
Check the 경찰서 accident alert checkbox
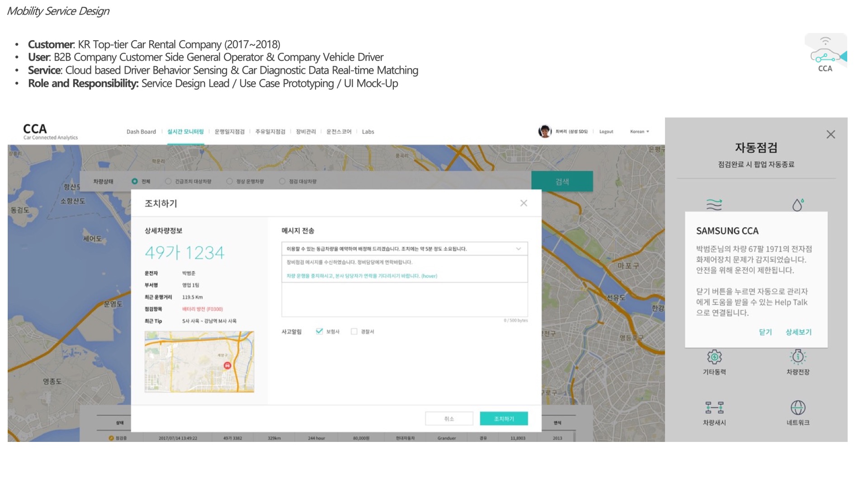click(x=354, y=331)
